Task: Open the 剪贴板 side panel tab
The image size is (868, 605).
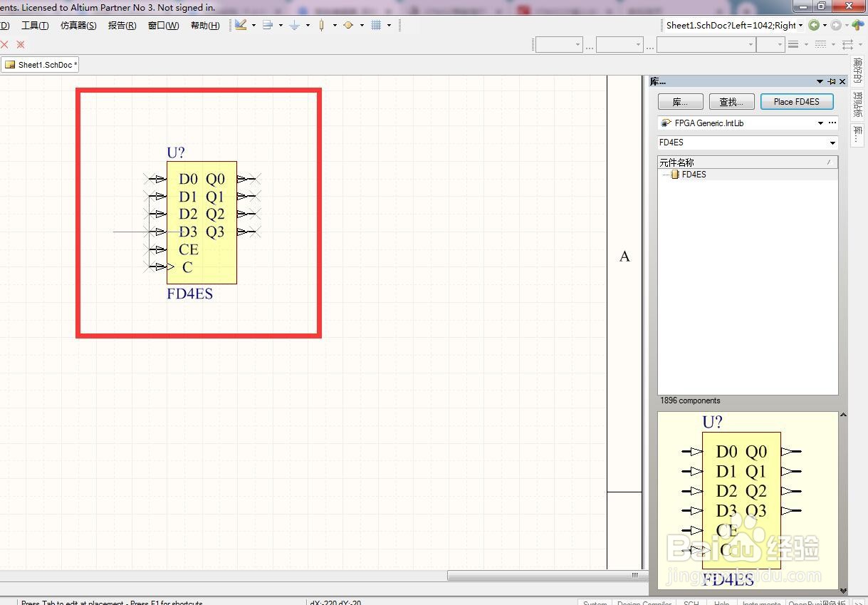Action: (858, 104)
